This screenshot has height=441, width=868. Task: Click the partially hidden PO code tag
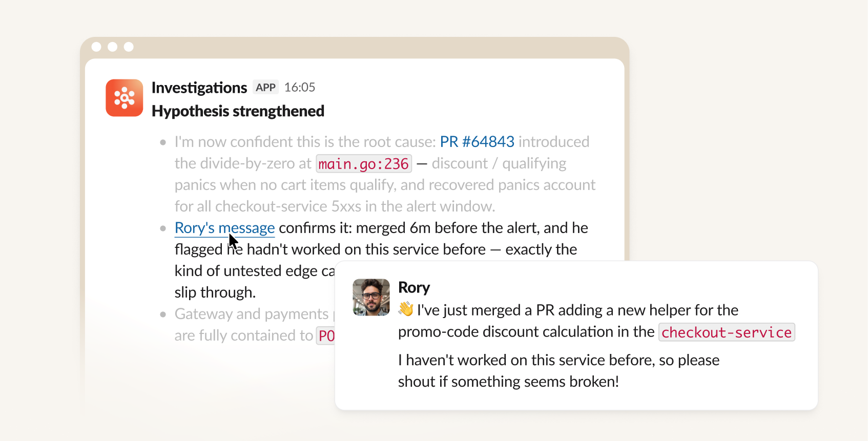coord(326,336)
